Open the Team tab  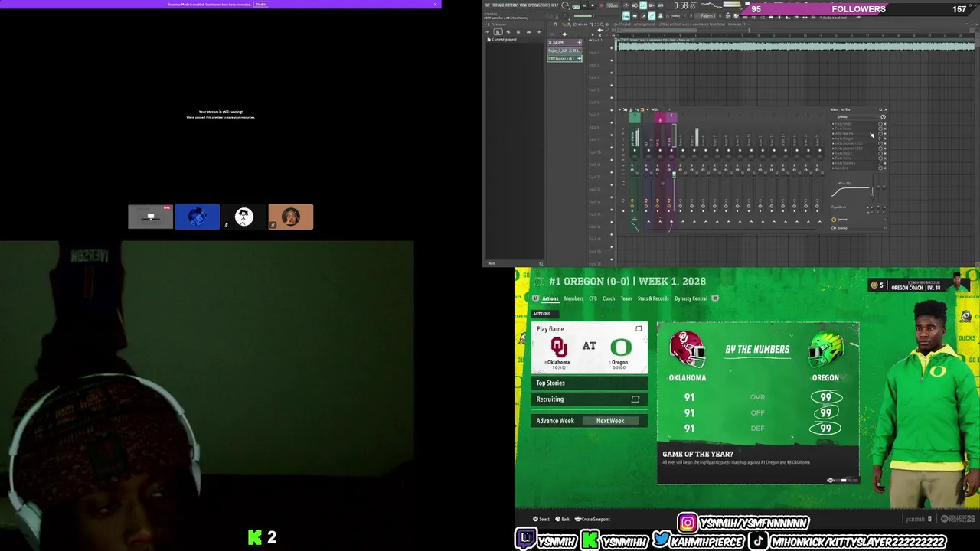(x=626, y=298)
